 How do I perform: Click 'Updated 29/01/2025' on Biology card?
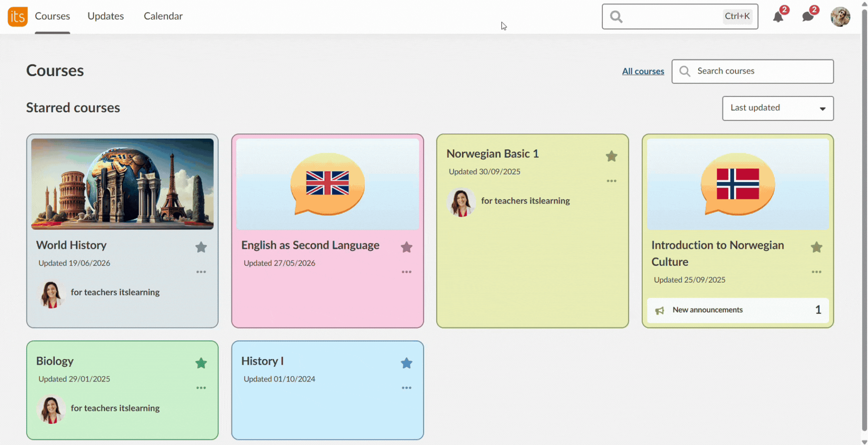[74, 379]
